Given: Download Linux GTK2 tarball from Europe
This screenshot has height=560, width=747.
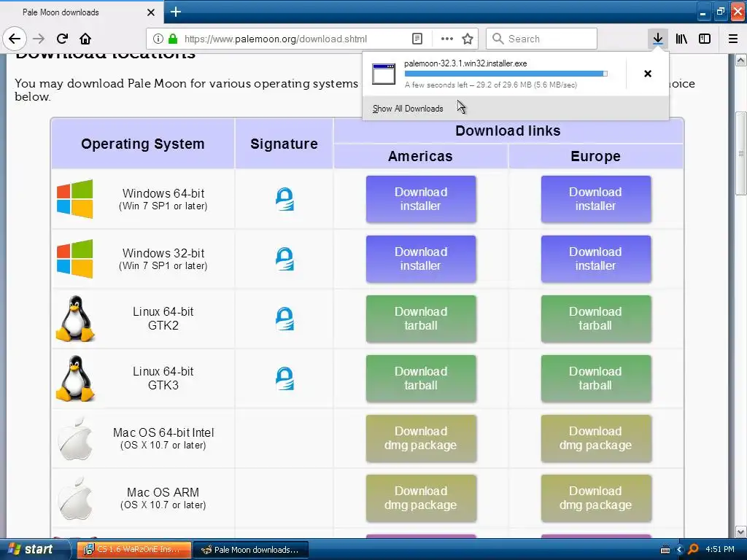Looking at the screenshot, I should tap(595, 319).
